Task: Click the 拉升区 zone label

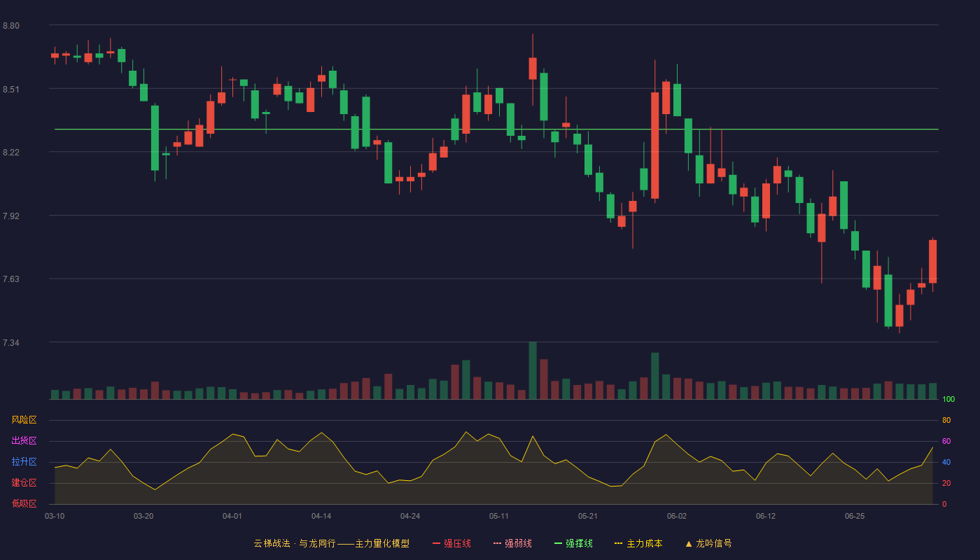Action: (24, 462)
